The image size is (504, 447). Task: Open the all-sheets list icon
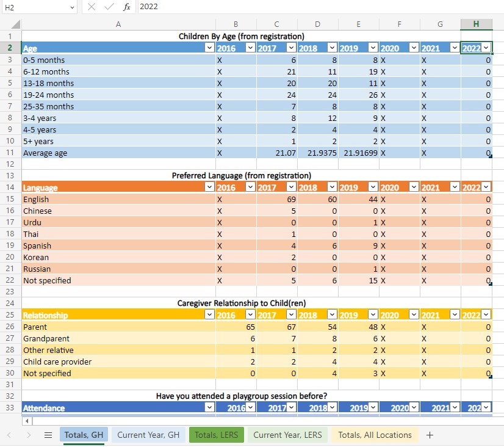click(x=48, y=435)
